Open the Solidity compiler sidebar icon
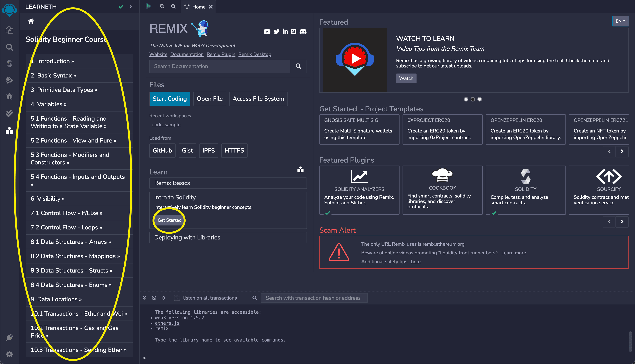Screen dimensions: 635x364 pos(9,64)
